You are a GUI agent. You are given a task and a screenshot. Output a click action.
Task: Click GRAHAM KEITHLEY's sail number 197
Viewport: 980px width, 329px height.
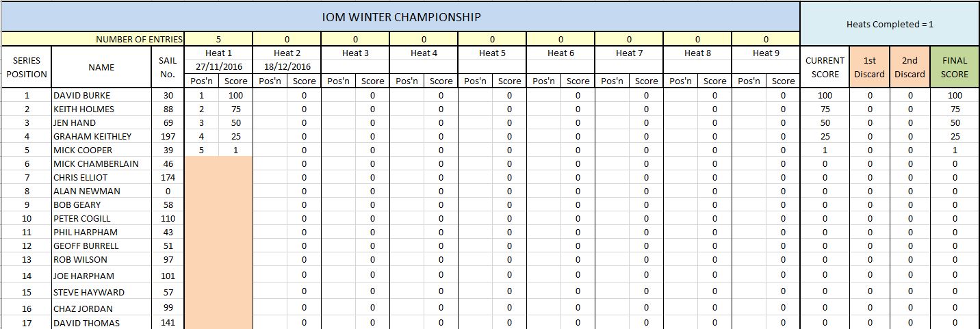point(168,136)
